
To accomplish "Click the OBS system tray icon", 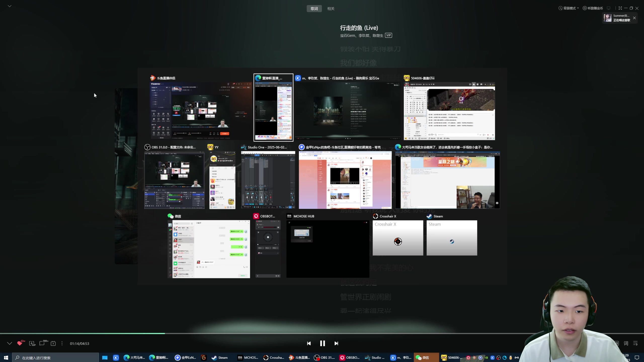I will tap(498, 357).
